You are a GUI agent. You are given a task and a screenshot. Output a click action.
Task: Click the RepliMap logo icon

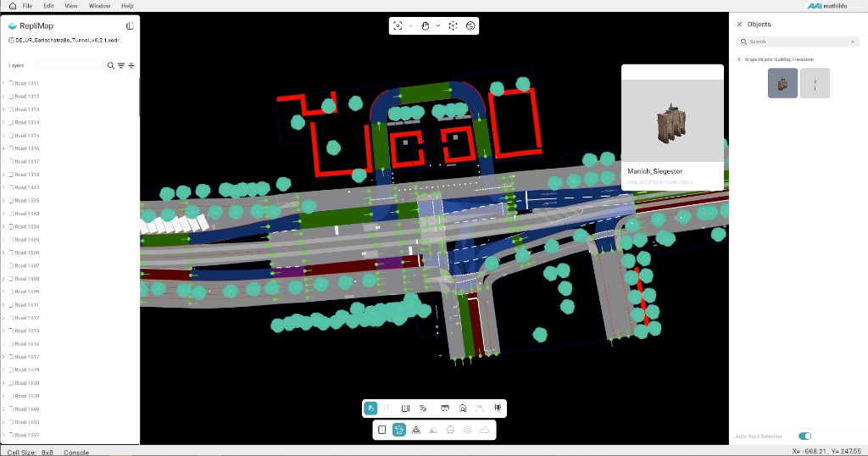(12, 26)
